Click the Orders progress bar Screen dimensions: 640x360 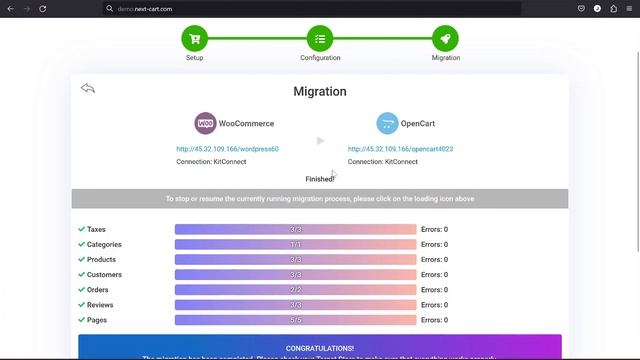coord(296,290)
